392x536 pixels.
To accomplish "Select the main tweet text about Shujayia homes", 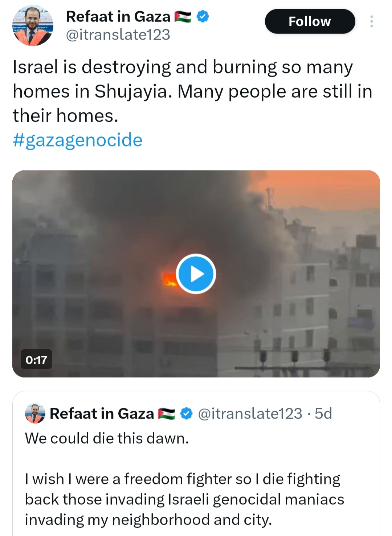I will tap(192, 91).
